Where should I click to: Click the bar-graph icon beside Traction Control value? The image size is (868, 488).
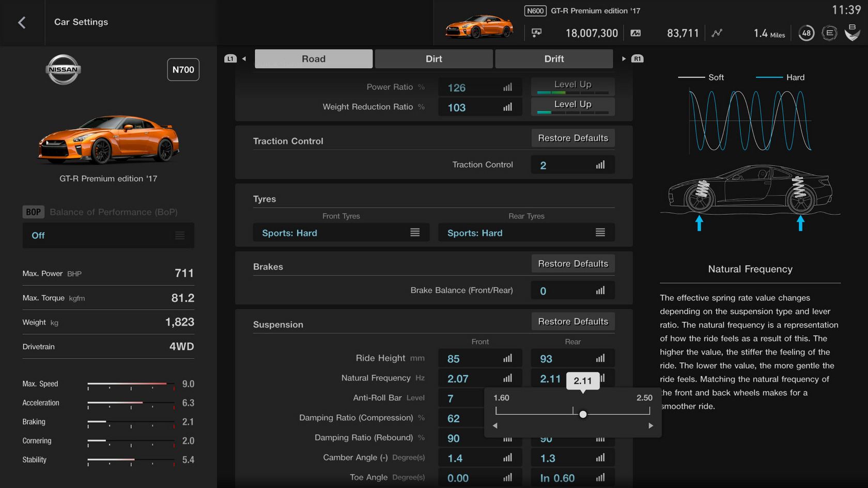600,164
